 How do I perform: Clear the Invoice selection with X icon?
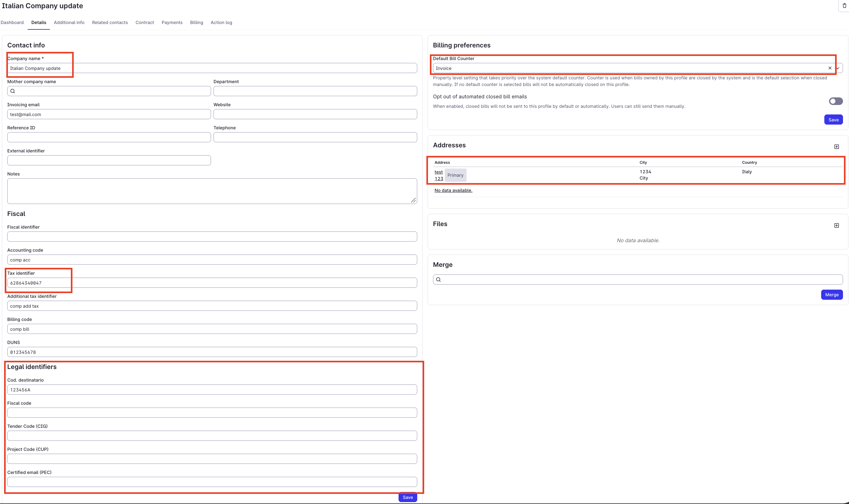pos(830,68)
